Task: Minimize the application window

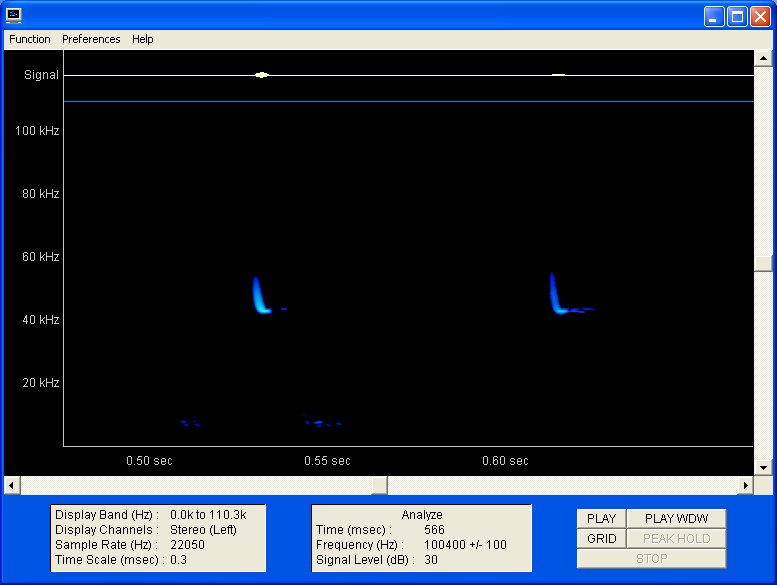Action: pos(714,16)
